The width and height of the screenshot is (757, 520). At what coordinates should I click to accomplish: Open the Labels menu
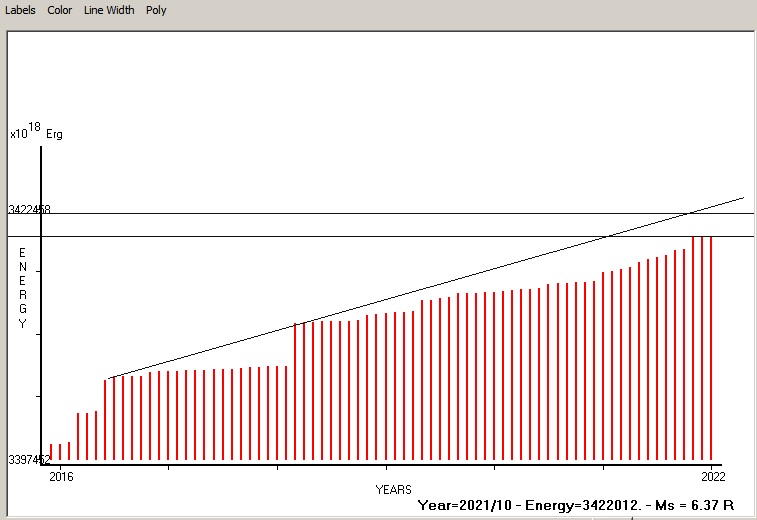[20, 10]
